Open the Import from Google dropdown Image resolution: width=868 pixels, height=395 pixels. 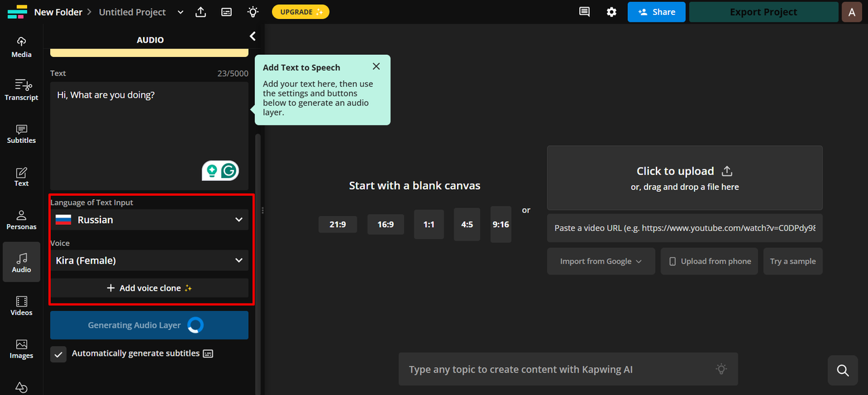click(x=601, y=261)
